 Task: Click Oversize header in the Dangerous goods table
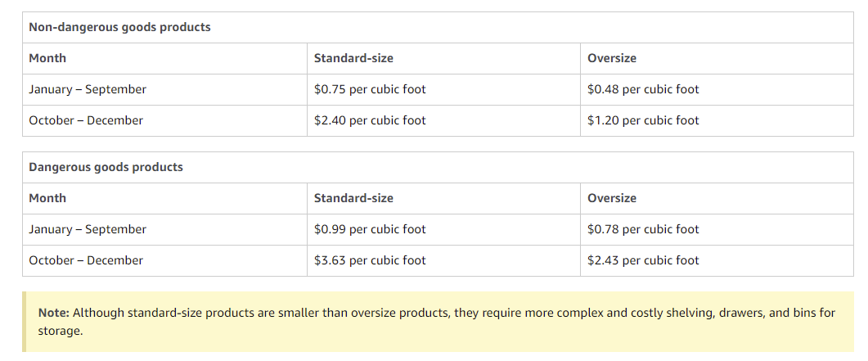point(612,198)
